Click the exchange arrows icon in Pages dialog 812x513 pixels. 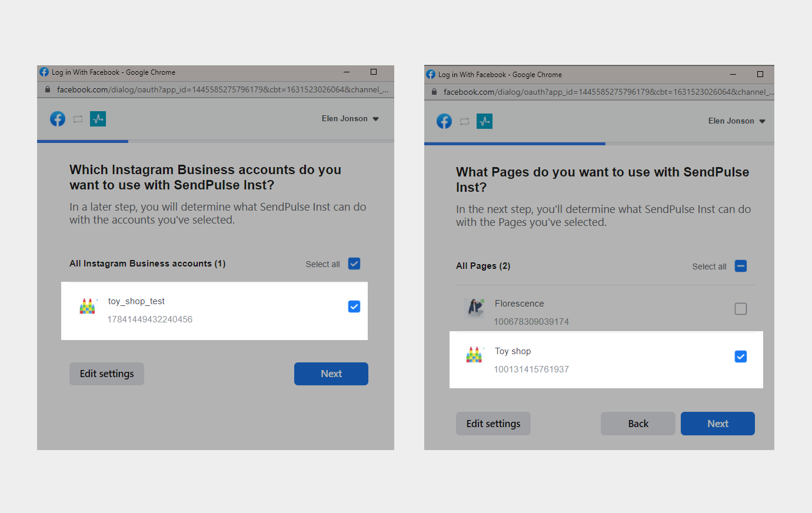tap(464, 121)
